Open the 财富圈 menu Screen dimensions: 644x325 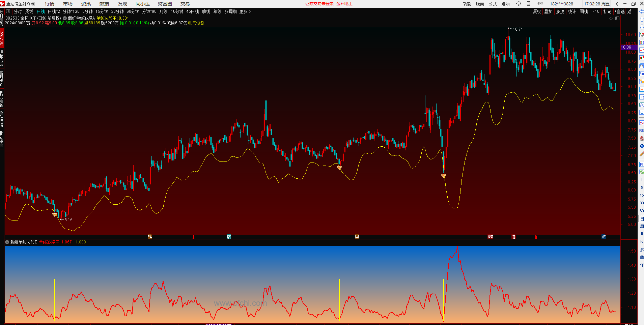(165, 4)
